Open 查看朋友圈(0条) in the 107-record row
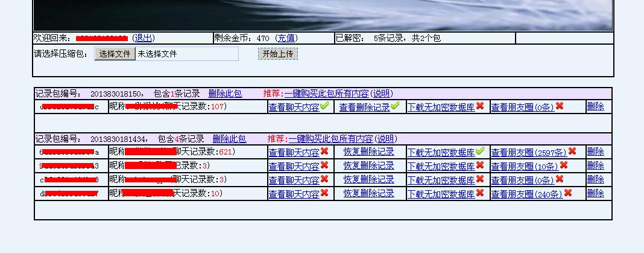644x253 pixels. pyautogui.click(x=523, y=107)
